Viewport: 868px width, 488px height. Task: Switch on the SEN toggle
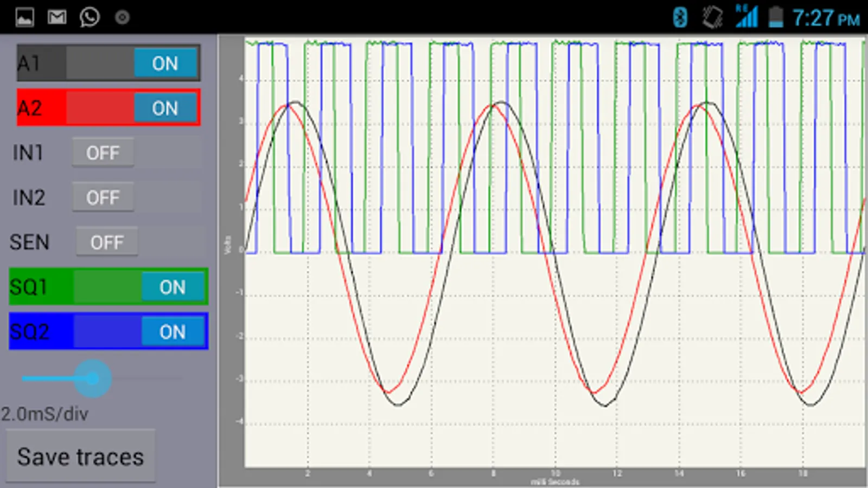107,242
